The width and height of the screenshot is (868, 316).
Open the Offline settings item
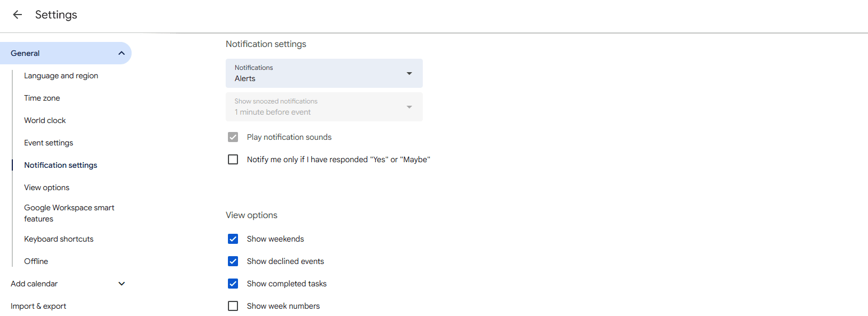[36, 261]
